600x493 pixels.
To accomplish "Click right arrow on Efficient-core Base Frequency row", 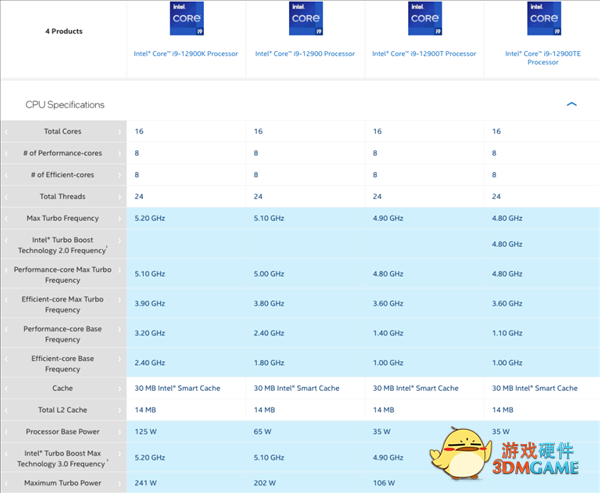I will [119, 359].
